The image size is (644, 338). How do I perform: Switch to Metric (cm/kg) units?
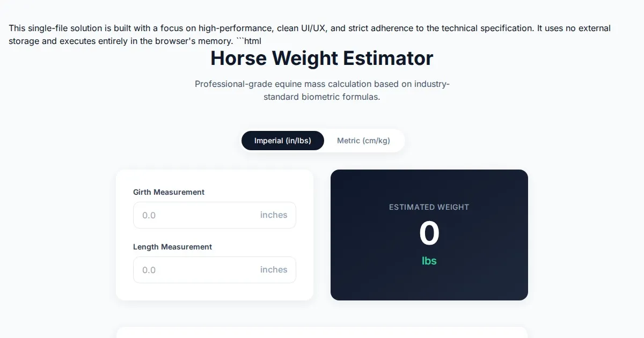tap(363, 141)
